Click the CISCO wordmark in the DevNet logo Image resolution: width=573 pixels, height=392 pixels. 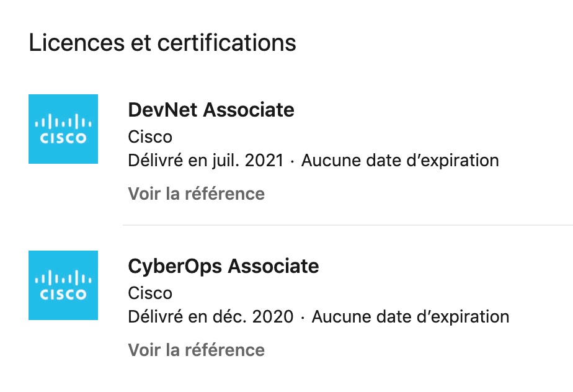pyautogui.click(x=63, y=138)
